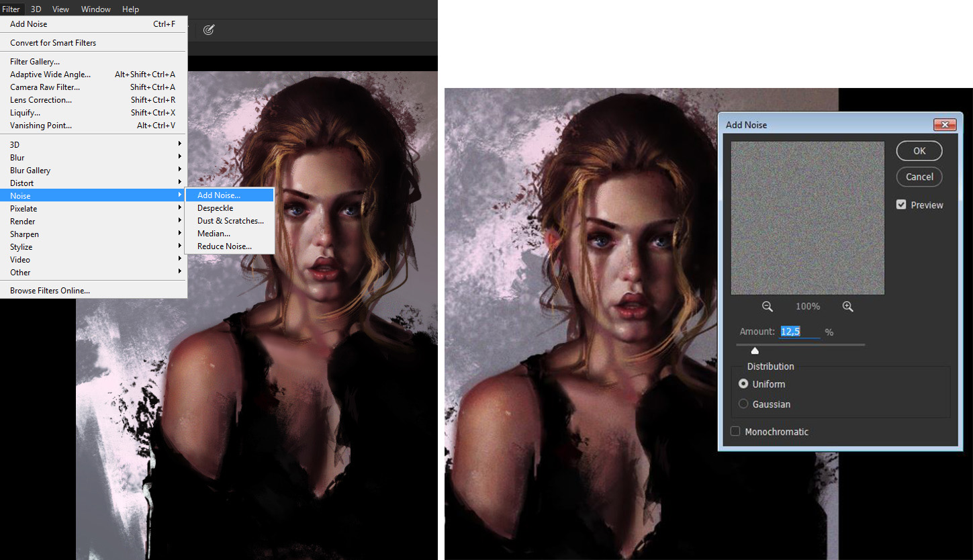Cancel the Add Noise dialog

pyautogui.click(x=919, y=177)
